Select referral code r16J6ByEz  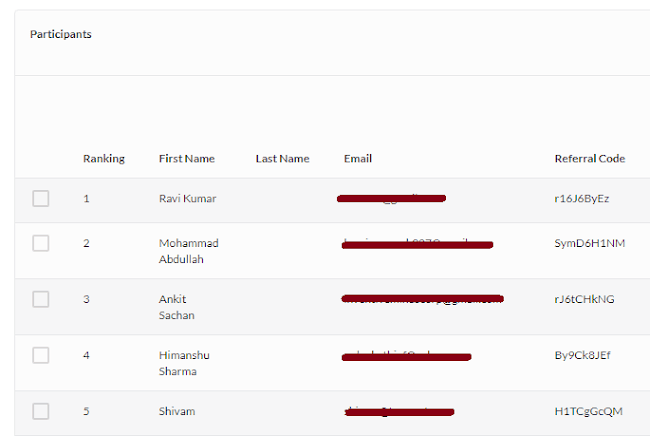click(x=582, y=199)
